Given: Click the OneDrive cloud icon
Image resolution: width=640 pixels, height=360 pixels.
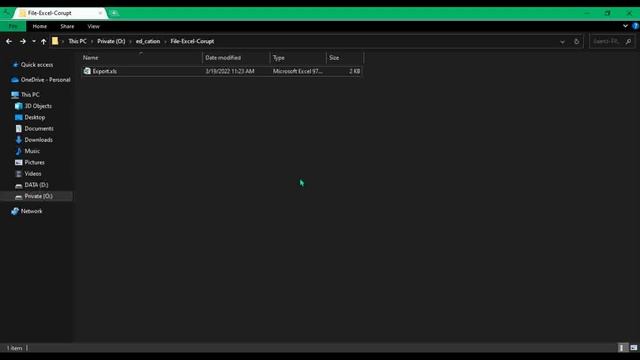Looking at the screenshot, I should pos(15,80).
